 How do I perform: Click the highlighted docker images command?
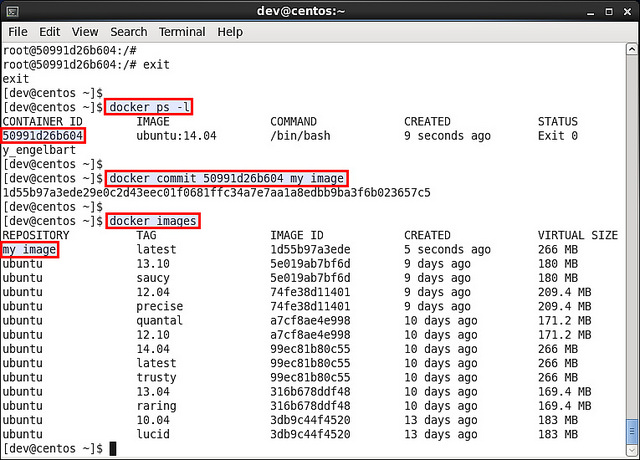(x=153, y=221)
